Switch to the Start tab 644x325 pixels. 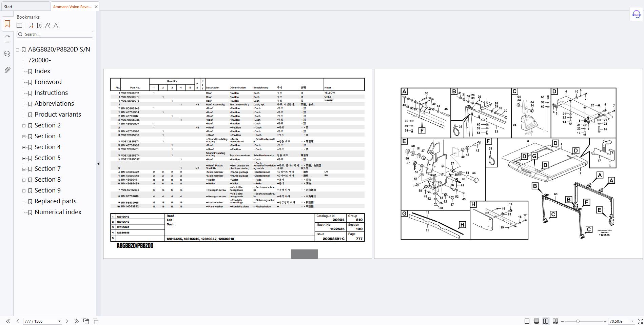[x=25, y=6]
